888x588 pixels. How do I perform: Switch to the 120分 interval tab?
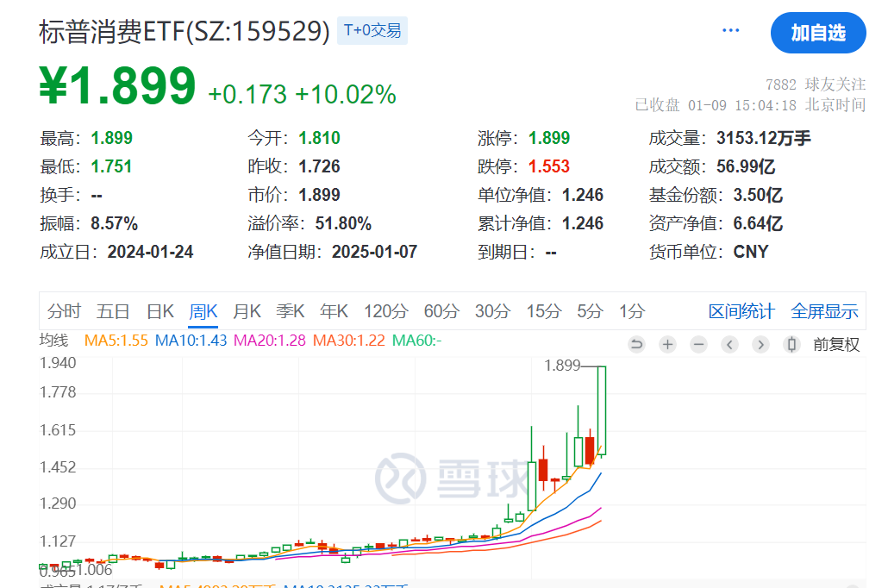click(x=385, y=311)
